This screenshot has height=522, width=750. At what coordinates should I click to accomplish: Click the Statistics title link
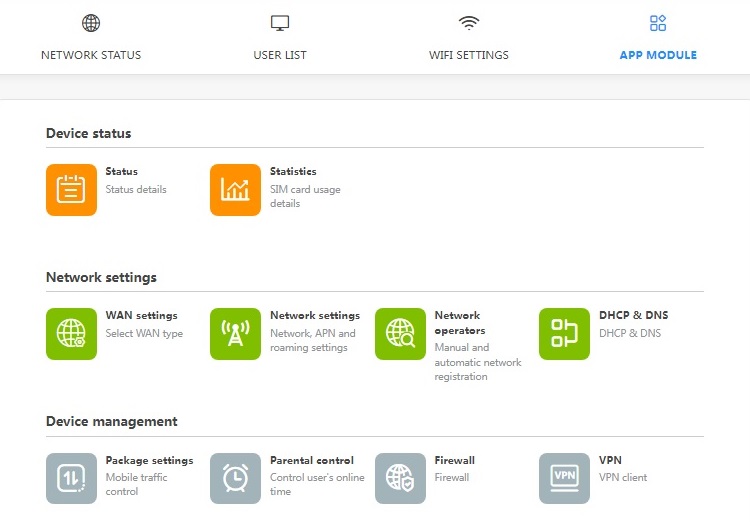click(293, 172)
